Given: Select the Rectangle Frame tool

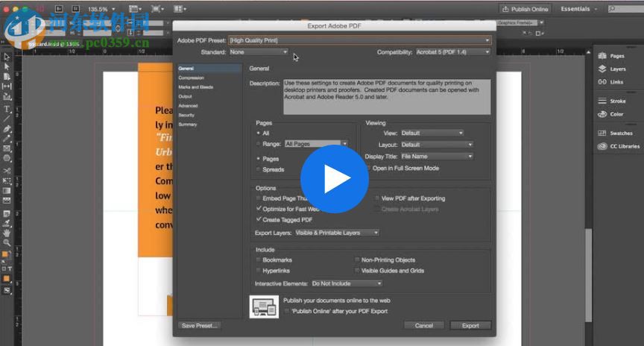Looking at the screenshot, I should (7, 148).
